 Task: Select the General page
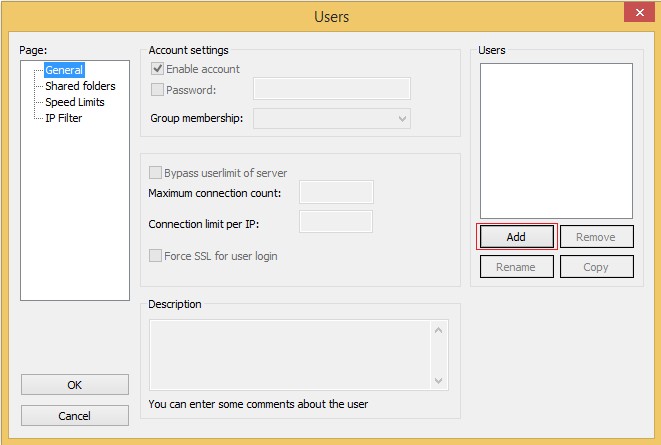coord(64,70)
